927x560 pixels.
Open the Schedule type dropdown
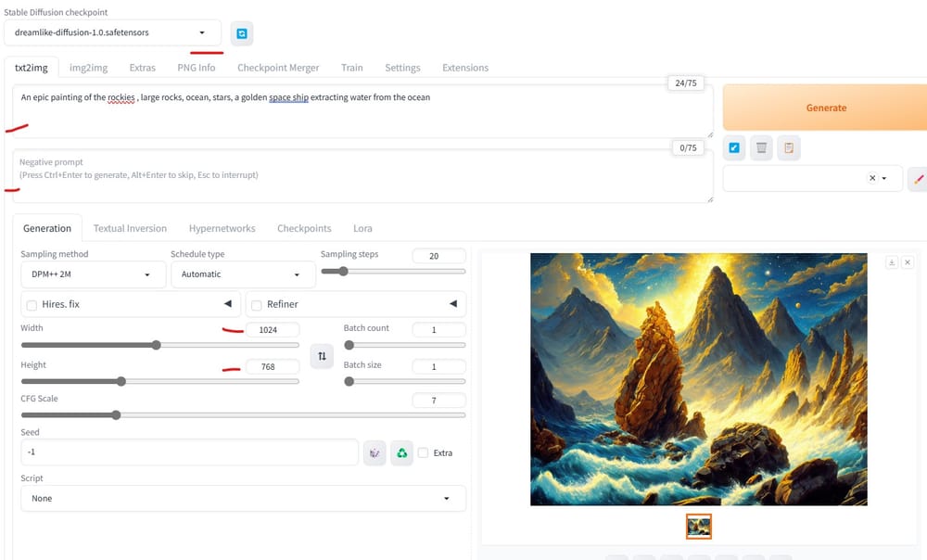point(242,274)
